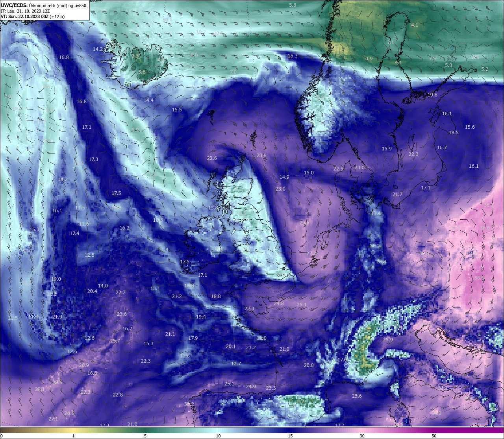Image resolution: width=504 pixels, height=439 pixels.
Task: Click the 27.1 map value
Action: point(53,419)
